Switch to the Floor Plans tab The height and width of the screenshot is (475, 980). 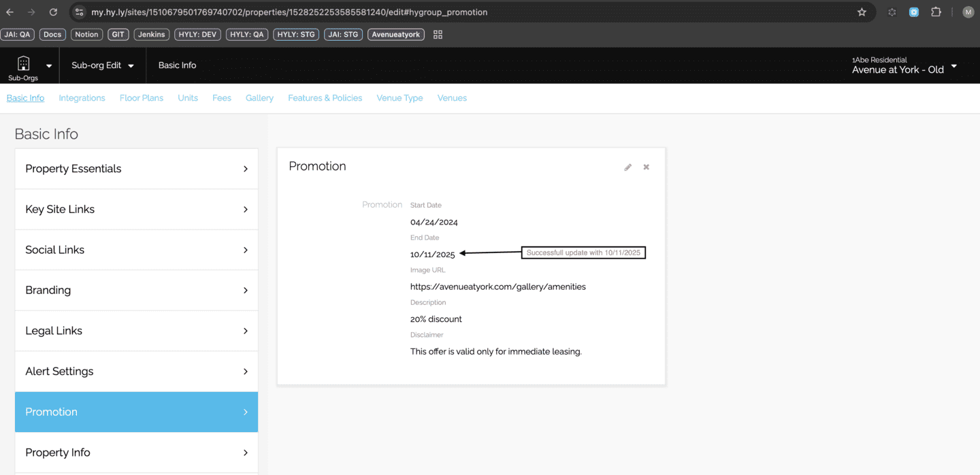(142, 98)
